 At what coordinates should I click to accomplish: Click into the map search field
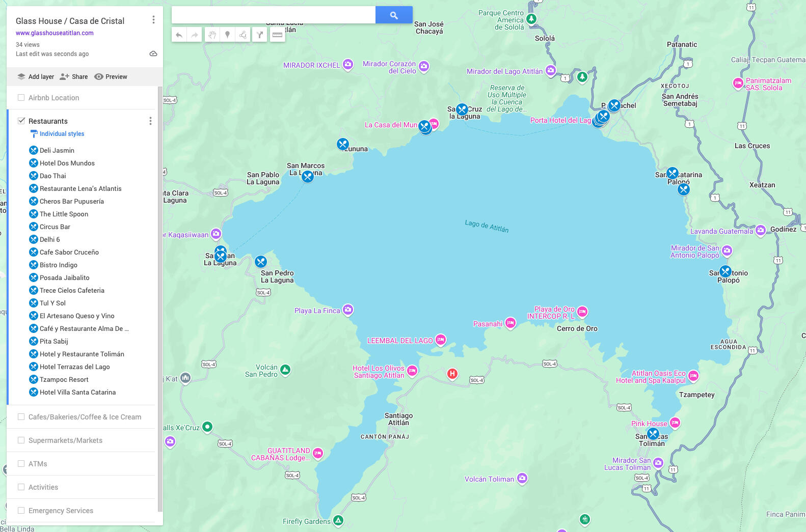[x=274, y=15]
